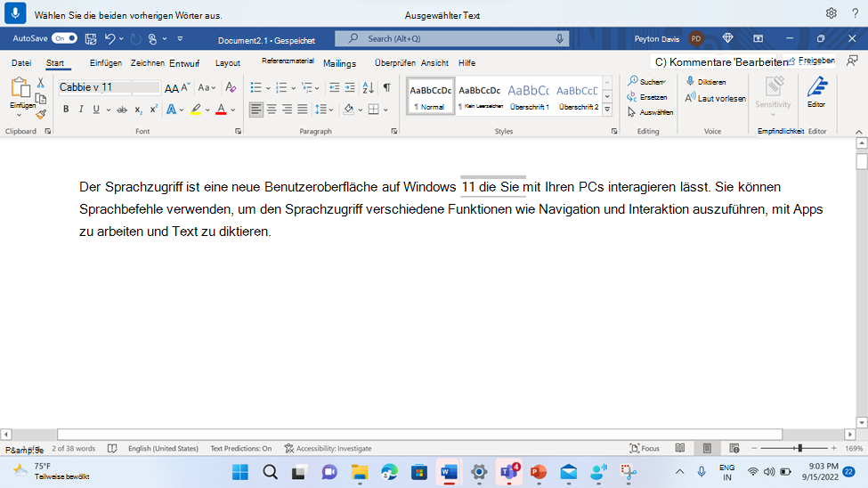The width and height of the screenshot is (868, 488).
Task: Increase paragraph indent
Action: (x=350, y=87)
